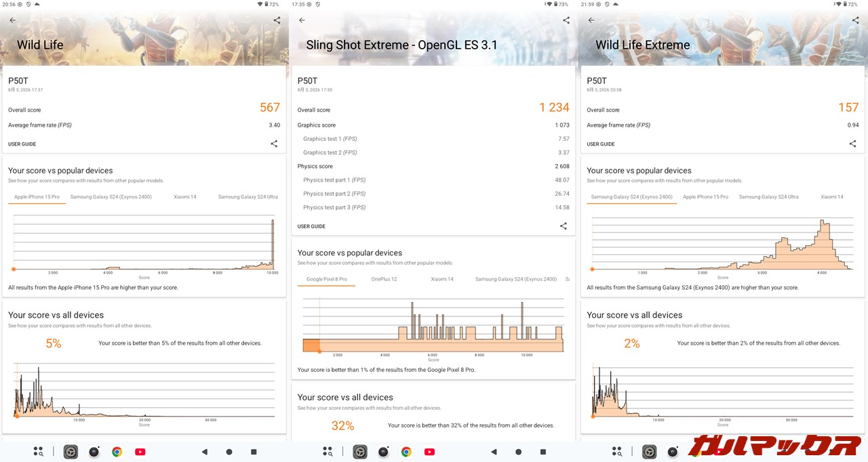Tap share icon in Wild Life Extreme header
Screen dimensions: 868x462
pyautogui.click(x=855, y=20)
